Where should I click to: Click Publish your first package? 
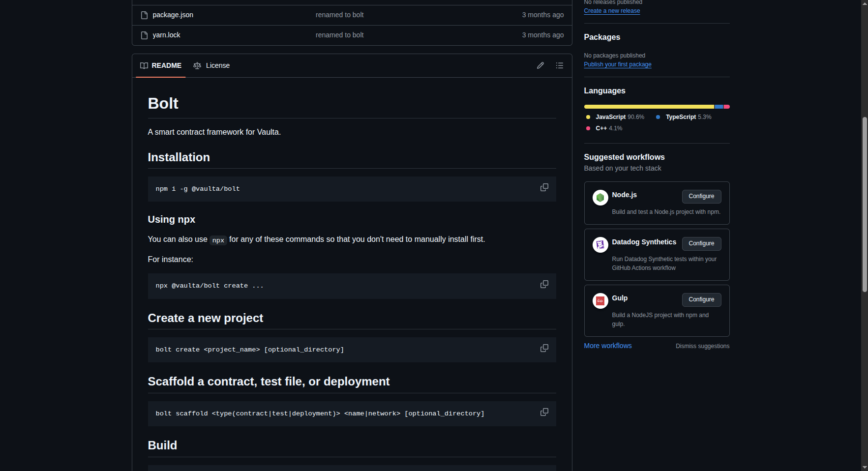pyautogui.click(x=617, y=64)
